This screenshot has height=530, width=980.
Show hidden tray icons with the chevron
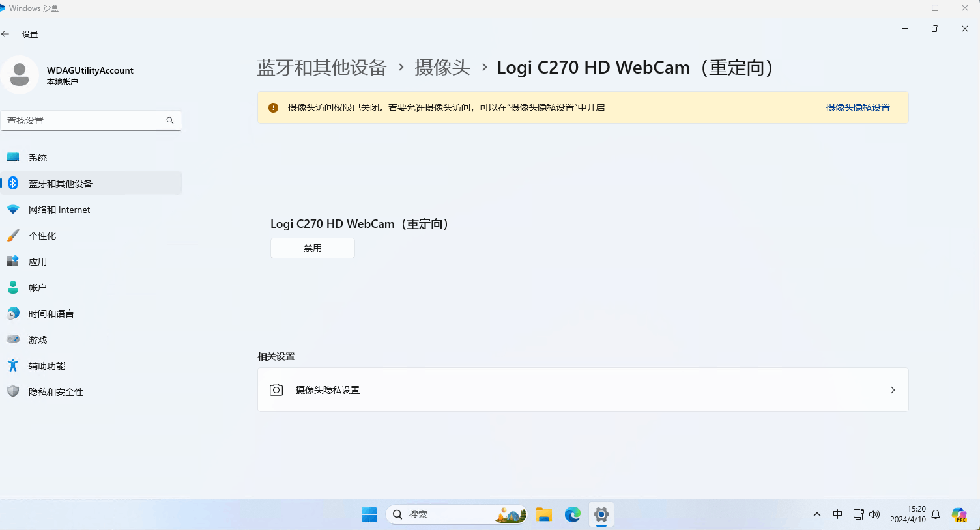click(x=817, y=514)
